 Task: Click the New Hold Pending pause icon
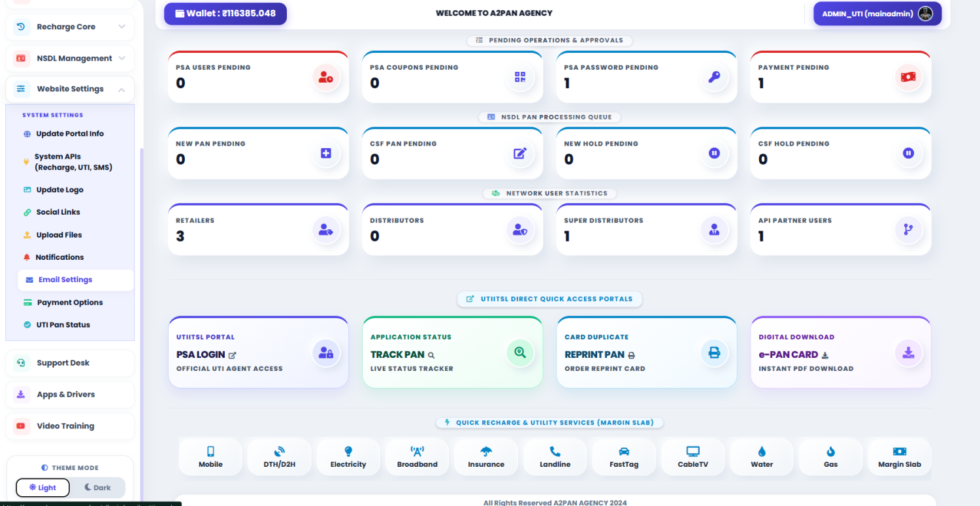coord(714,153)
